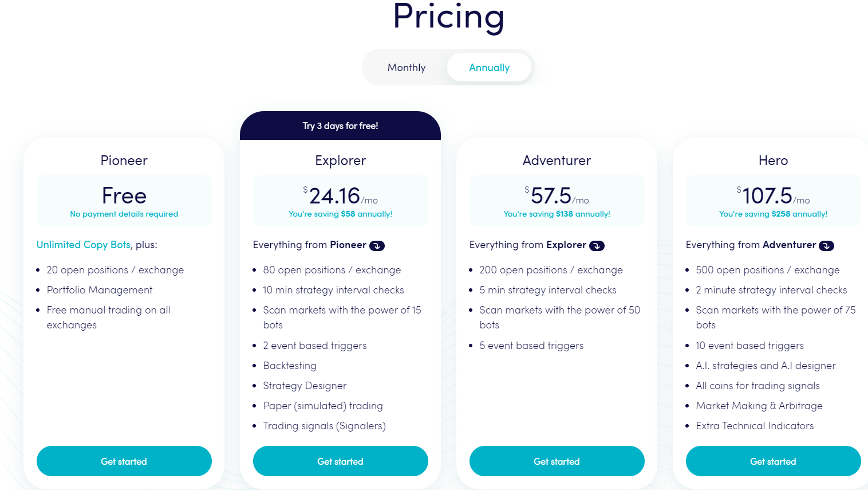Viewport: 868px width, 490px height.
Task: Get started with the Pioneer plan
Action: click(124, 461)
